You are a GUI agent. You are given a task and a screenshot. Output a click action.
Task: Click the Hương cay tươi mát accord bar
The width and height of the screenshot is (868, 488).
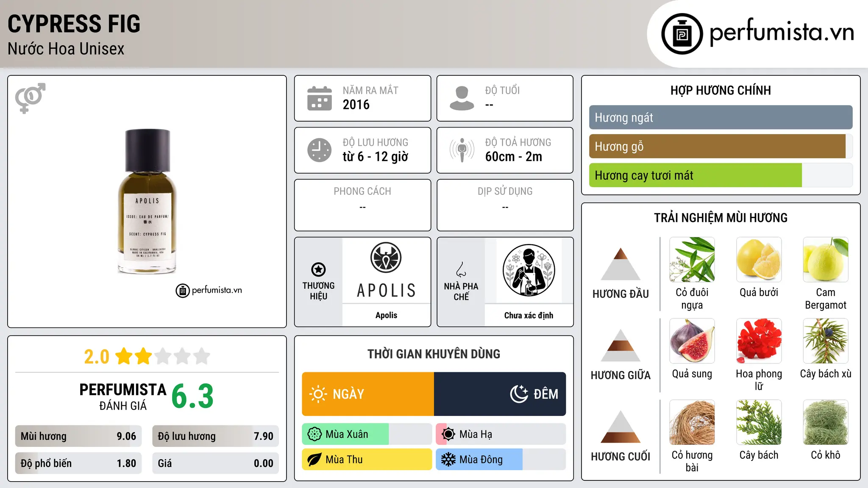(721, 175)
